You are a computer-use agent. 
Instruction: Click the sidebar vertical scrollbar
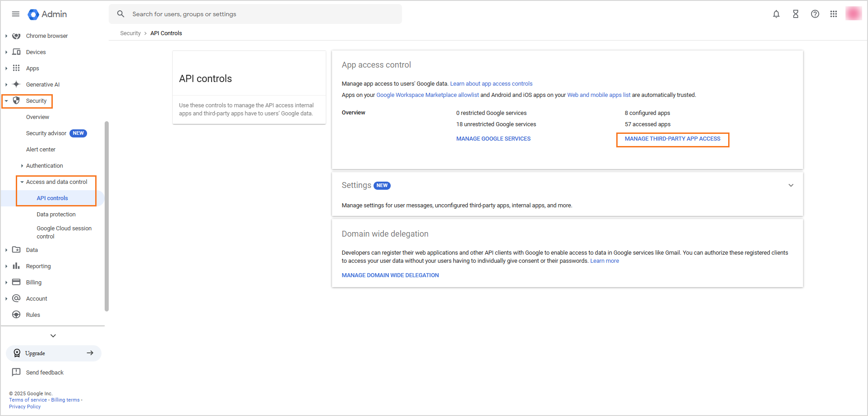[106, 216]
